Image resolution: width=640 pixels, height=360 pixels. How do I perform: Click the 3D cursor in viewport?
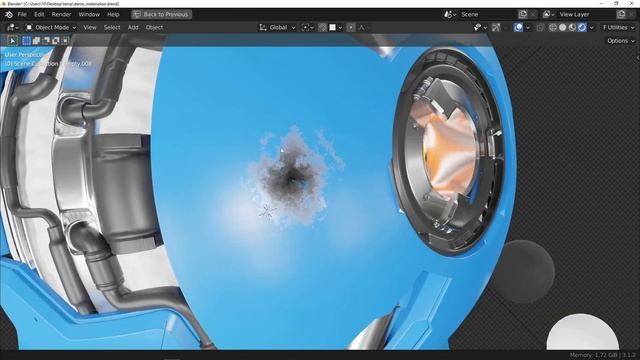[267, 211]
